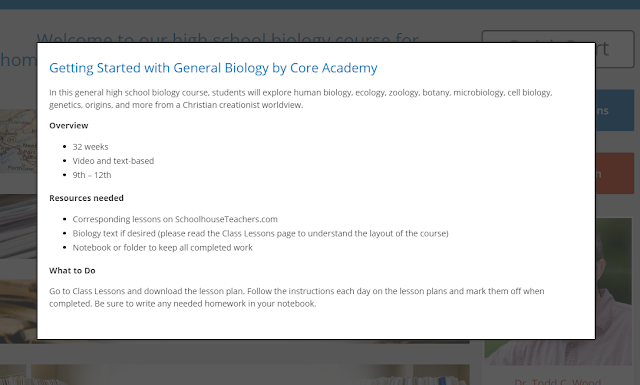Viewport: 640px width, 385px height.
Task: Click the course description intro paragraph
Action: coord(301,98)
